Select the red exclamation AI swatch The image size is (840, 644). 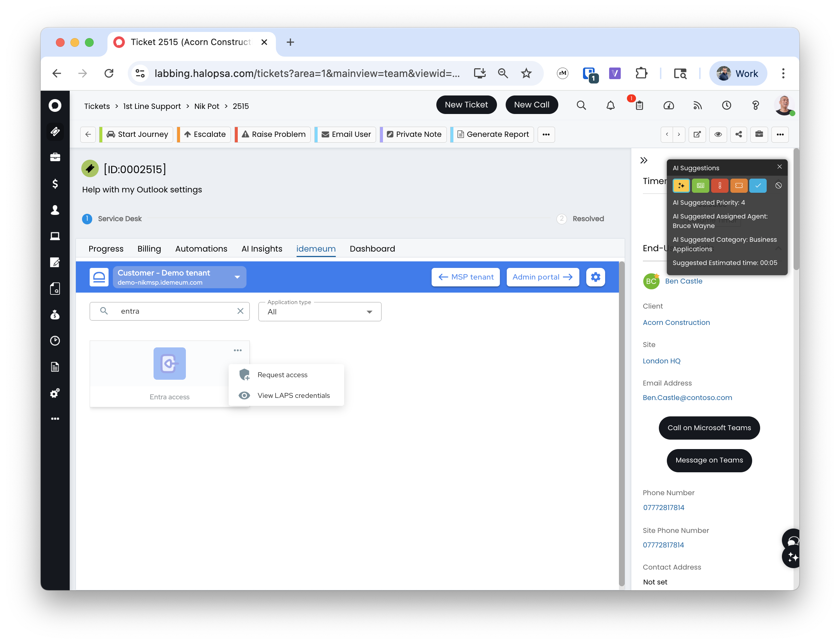(720, 186)
